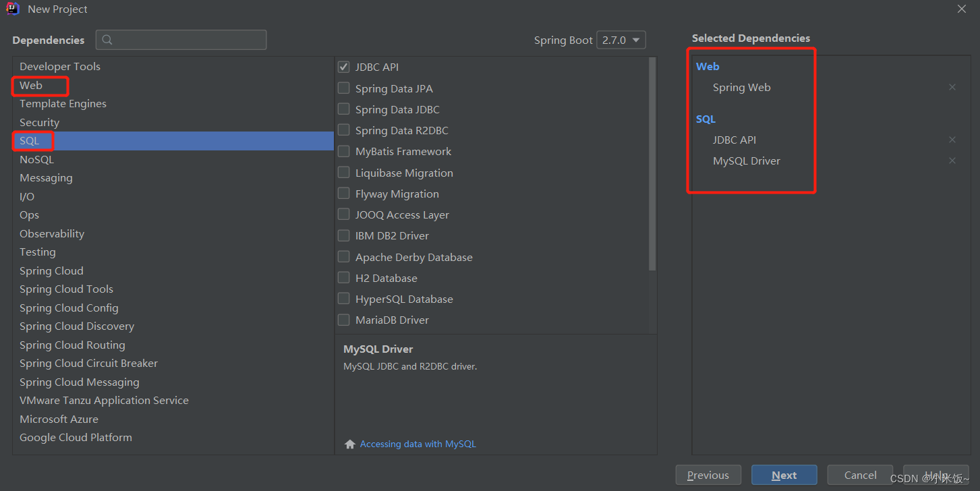Screen dimensions: 980x491
Task: Tick Apache Derby Database checkbox
Action: 343,256
